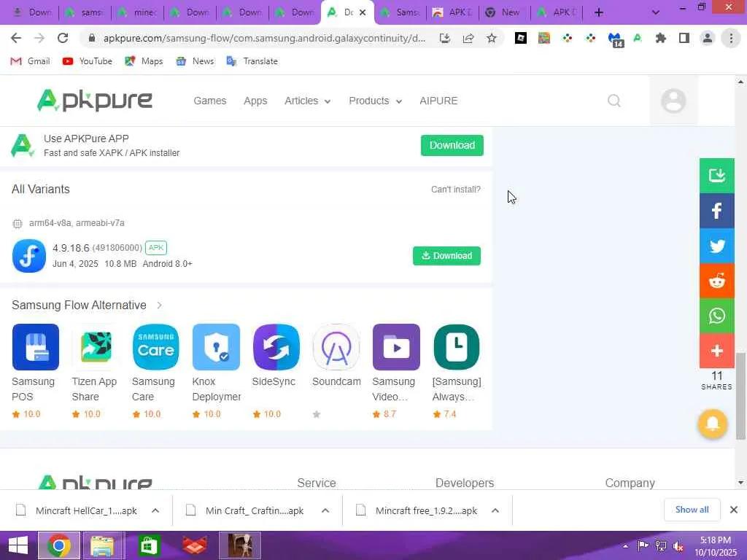Viewport: 747px width, 560px height.
Task: Open the Maps bookmark
Action: tap(144, 61)
